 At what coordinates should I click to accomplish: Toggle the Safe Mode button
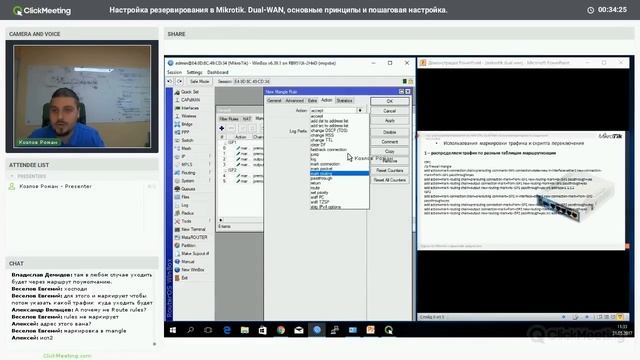(x=200, y=81)
